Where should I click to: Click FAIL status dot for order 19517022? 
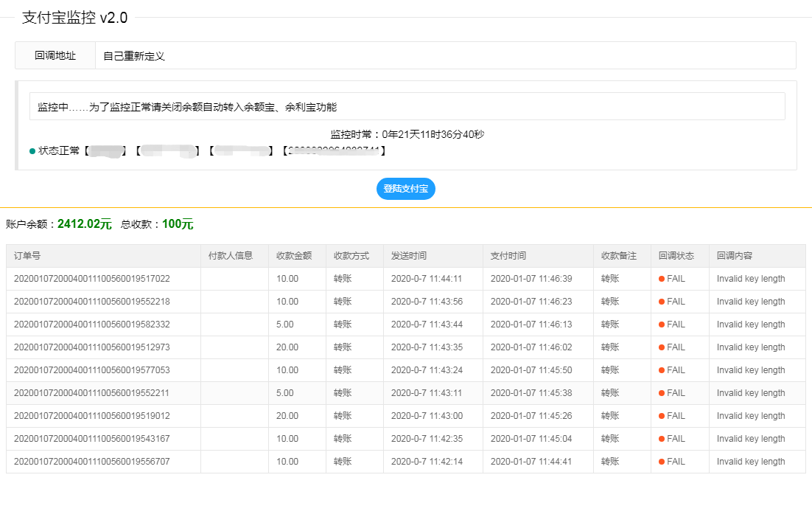click(661, 279)
